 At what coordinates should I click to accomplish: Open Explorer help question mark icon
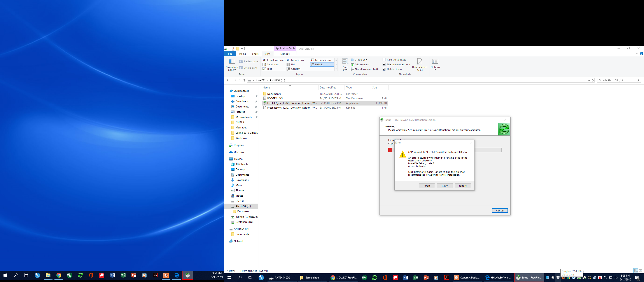pyautogui.click(x=641, y=54)
